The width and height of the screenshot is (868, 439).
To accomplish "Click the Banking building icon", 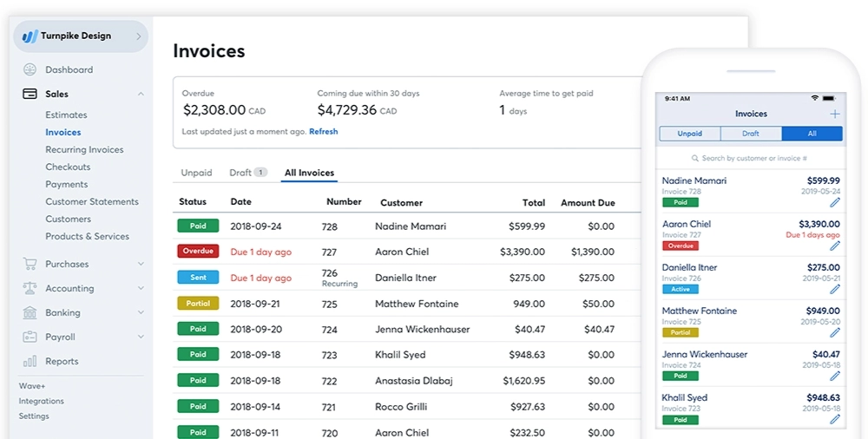I will (x=30, y=312).
